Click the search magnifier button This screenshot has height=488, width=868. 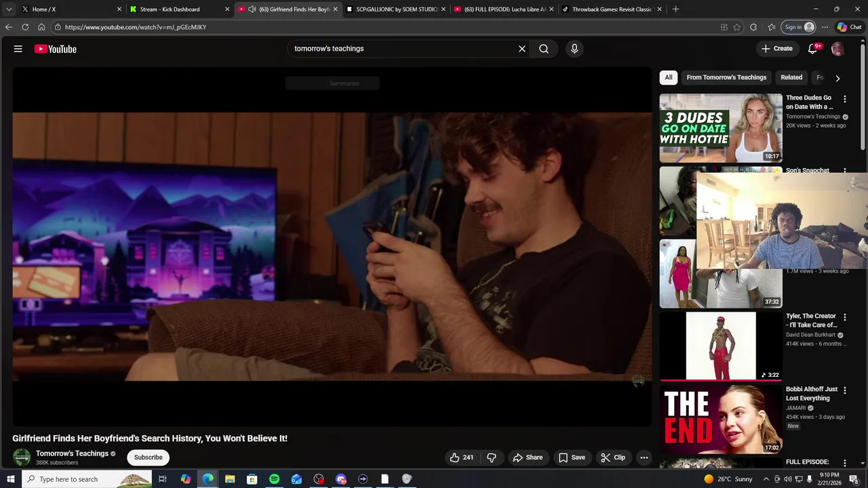click(544, 49)
